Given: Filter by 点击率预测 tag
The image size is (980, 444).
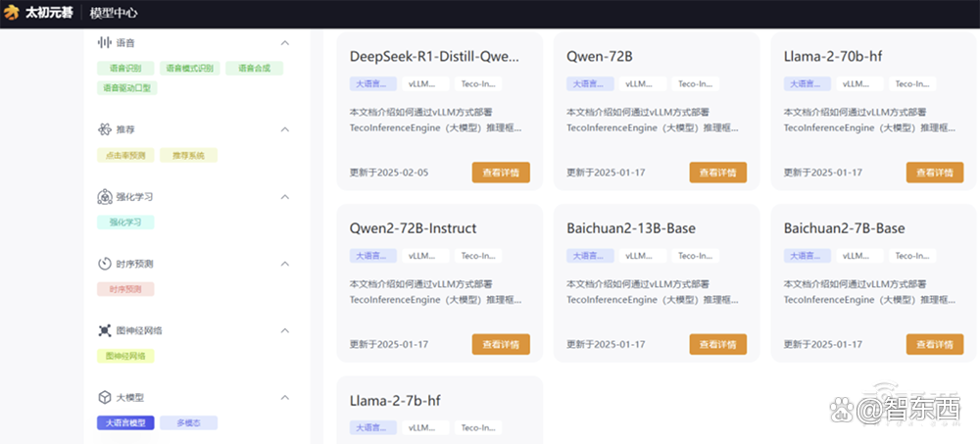Looking at the screenshot, I should [x=125, y=155].
